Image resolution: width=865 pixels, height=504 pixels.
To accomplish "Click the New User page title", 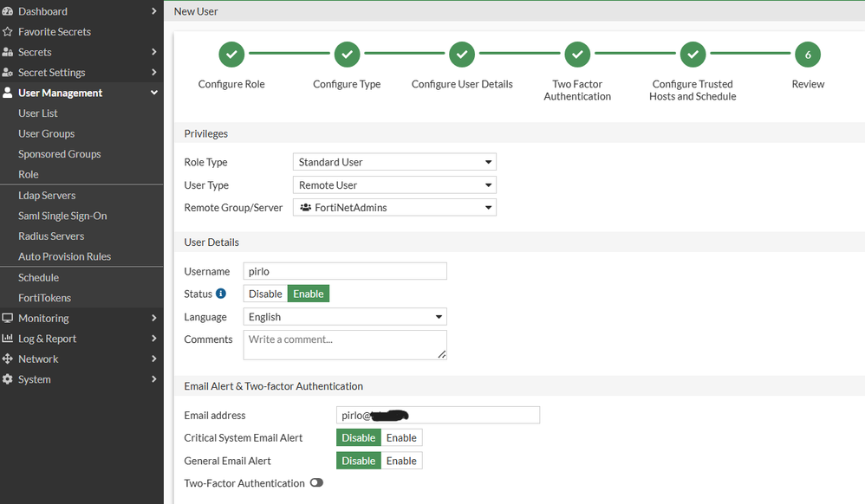I will (196, 11).
